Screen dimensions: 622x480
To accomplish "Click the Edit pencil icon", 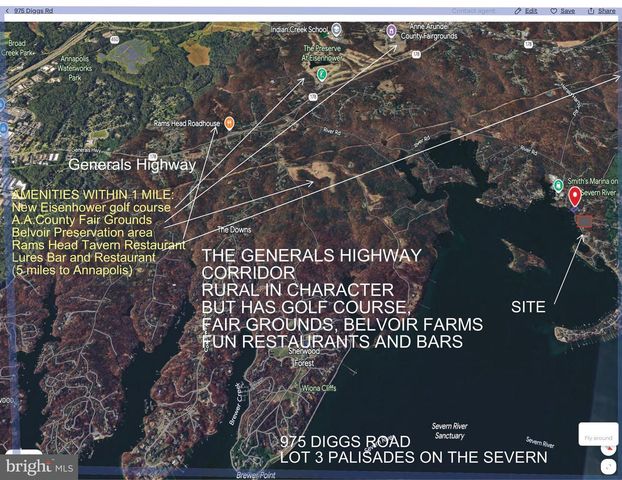I will 517,10.
